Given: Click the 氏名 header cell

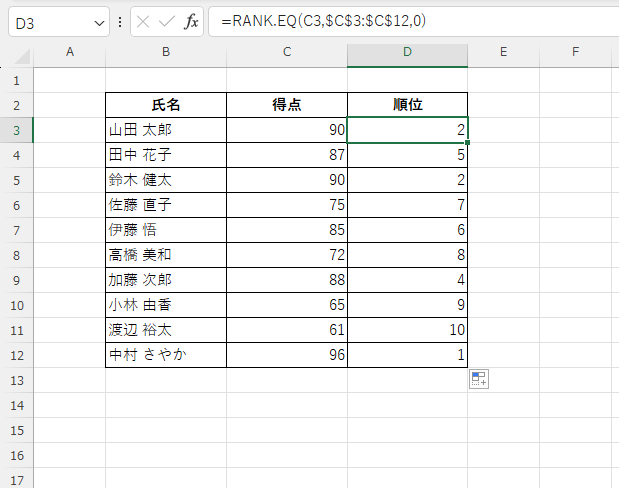Looking at the screenshot, I should [166, 105].
